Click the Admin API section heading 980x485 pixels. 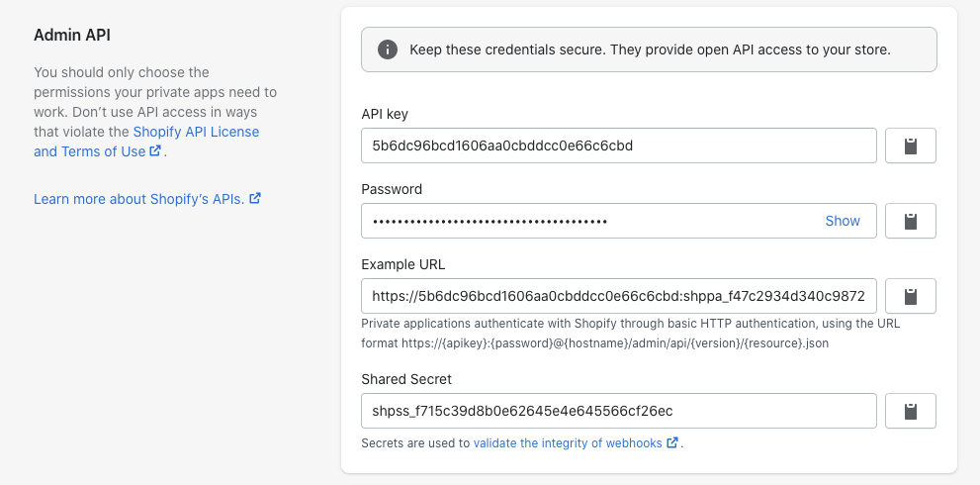click(72, 35)
